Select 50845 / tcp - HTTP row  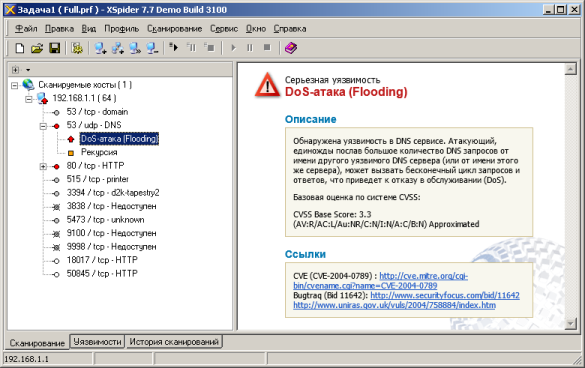pyautogui.click(x=102, y=273)
